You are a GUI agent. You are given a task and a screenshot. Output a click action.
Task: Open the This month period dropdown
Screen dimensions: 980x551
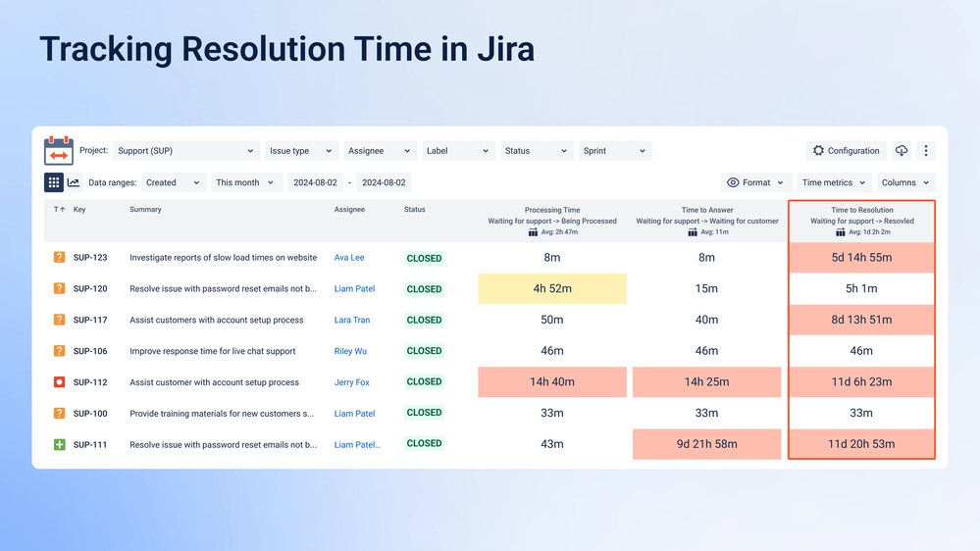[x=246, y=182]
